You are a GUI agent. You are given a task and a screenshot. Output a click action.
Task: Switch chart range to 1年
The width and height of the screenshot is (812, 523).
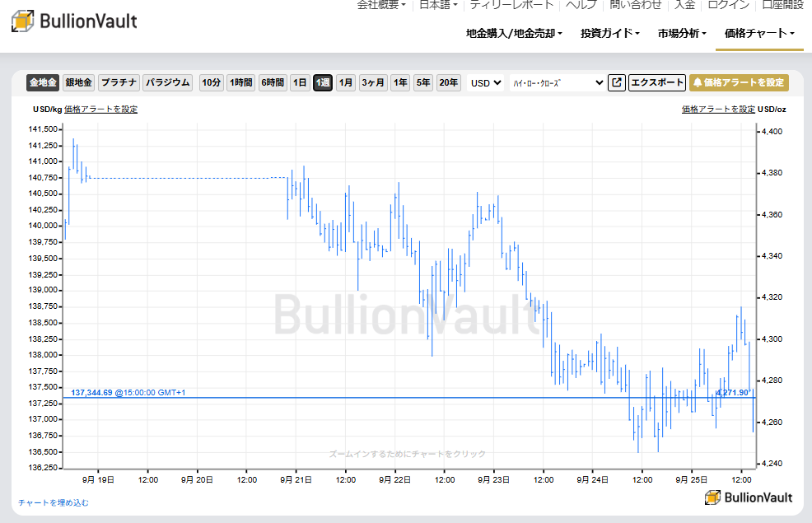(400, 82)
